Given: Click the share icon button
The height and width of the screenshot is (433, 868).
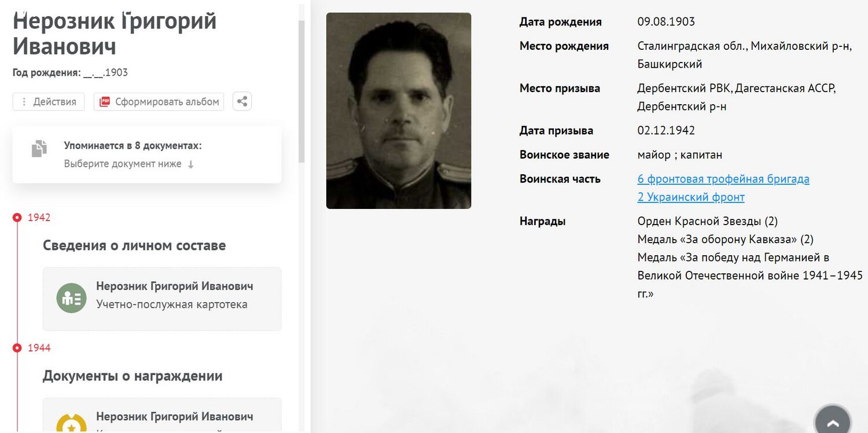Looking at the screenshot, I should (242, 101).
